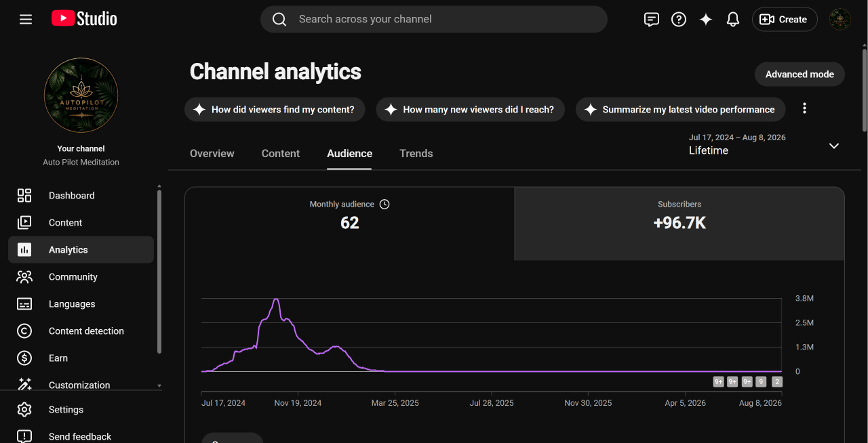
Task: Select the Subscribers metric card
Action: [x=679, y=224]
